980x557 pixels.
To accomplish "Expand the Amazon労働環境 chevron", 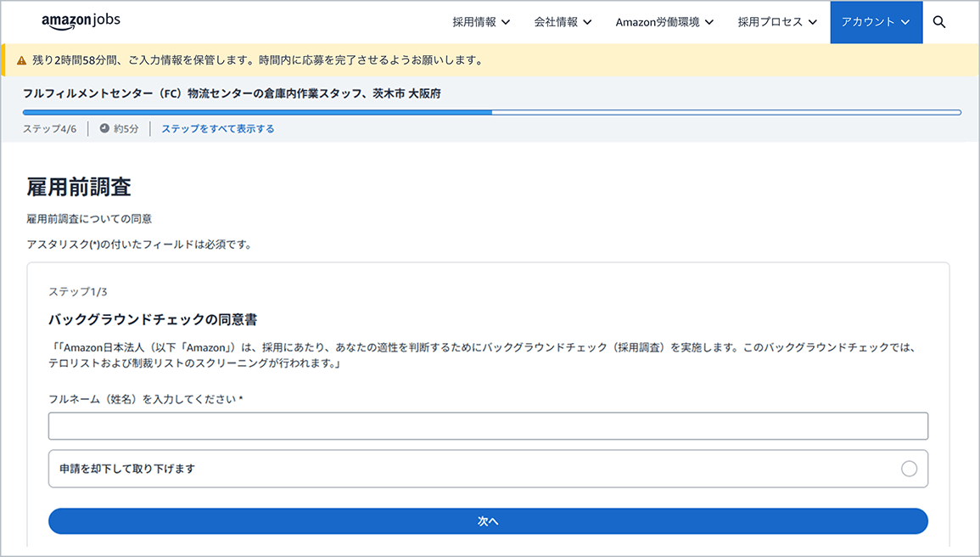I will (709, 23).
